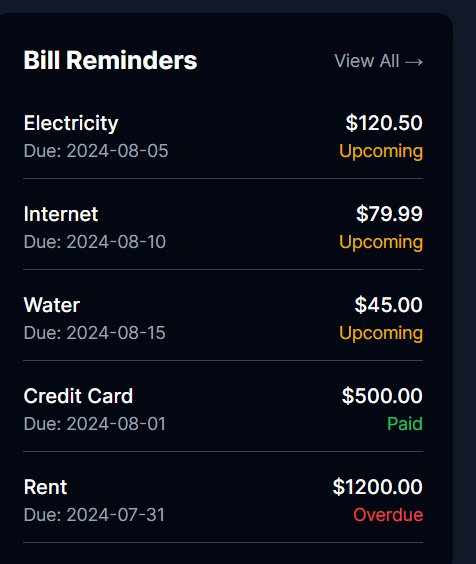476x564 pixels.
Task: Open the Electricity bill entry
Action: [223, 137]
